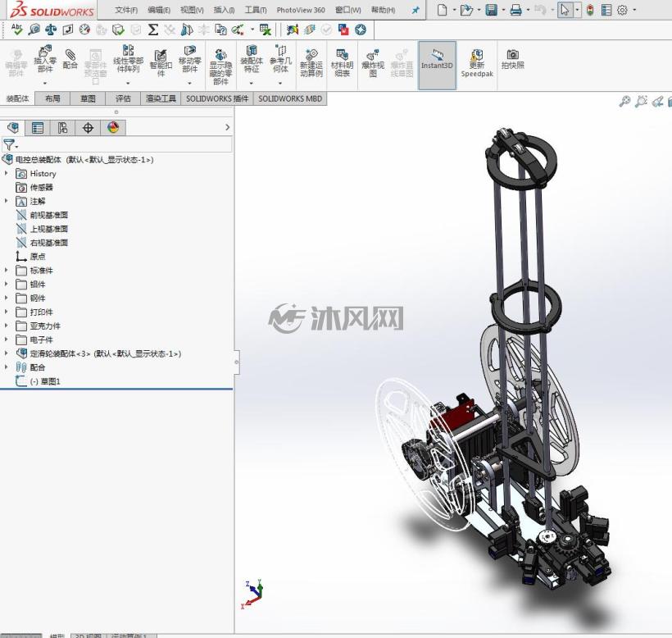Open the DisplayManager color ball tab
The width and height of the screenshot is (672, 638).
click(x=113, y=127)
